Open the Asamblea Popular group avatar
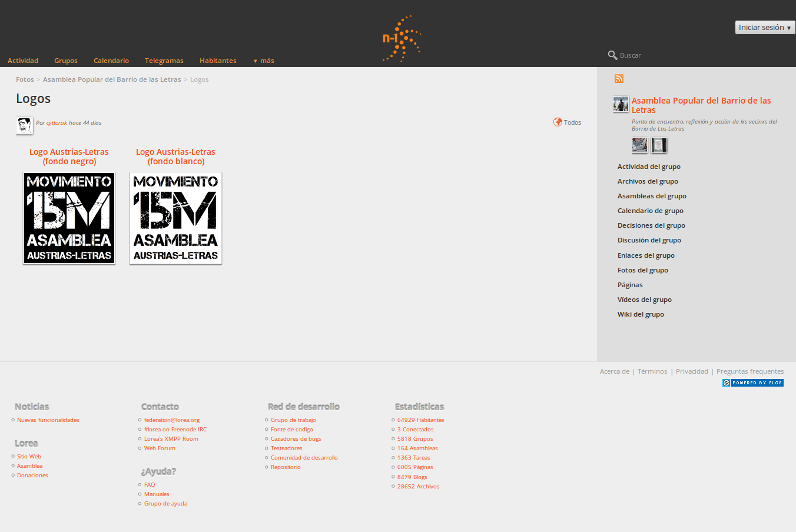The image size is (796, 532). (621, 104)
